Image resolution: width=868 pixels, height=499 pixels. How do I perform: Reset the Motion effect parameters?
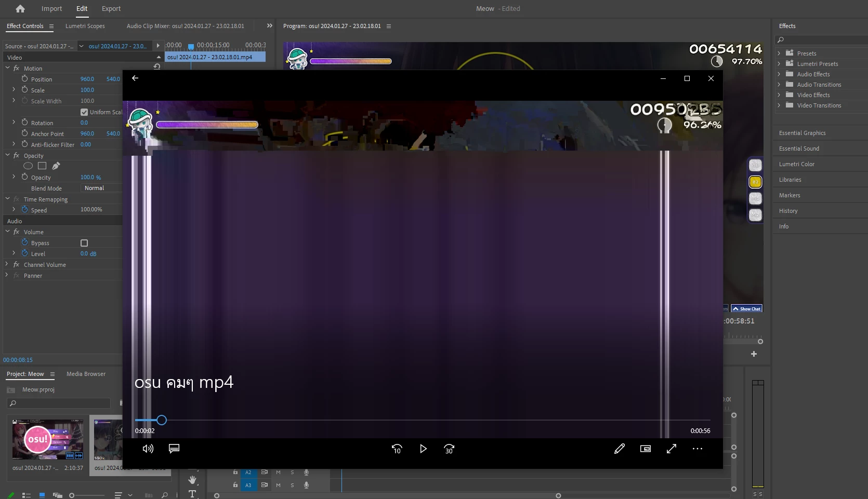[x=157, y=66]
